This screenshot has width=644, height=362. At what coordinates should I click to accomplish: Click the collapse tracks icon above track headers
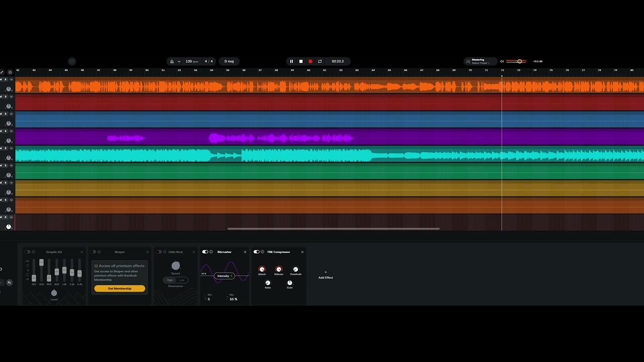point(10,72)
